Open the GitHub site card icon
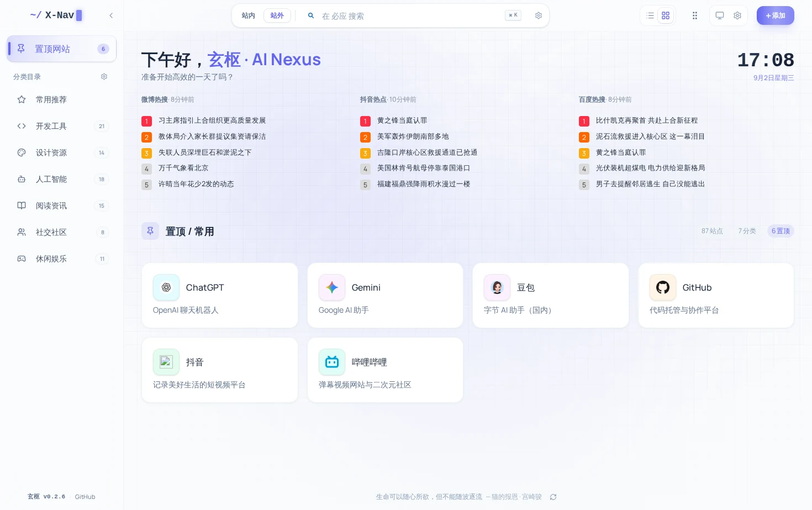The image size is (812, 510). click(663, 287)
